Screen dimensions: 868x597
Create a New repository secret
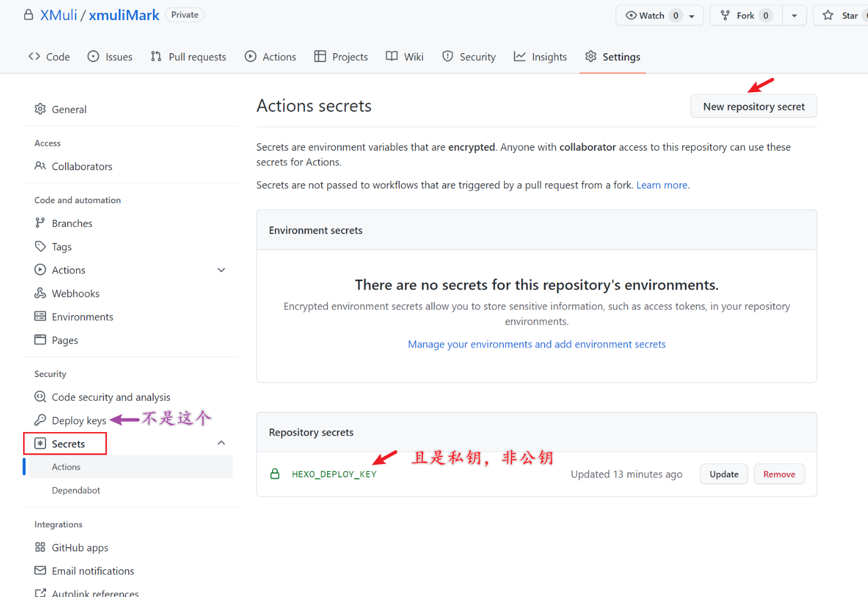click(x=754, y=106)
